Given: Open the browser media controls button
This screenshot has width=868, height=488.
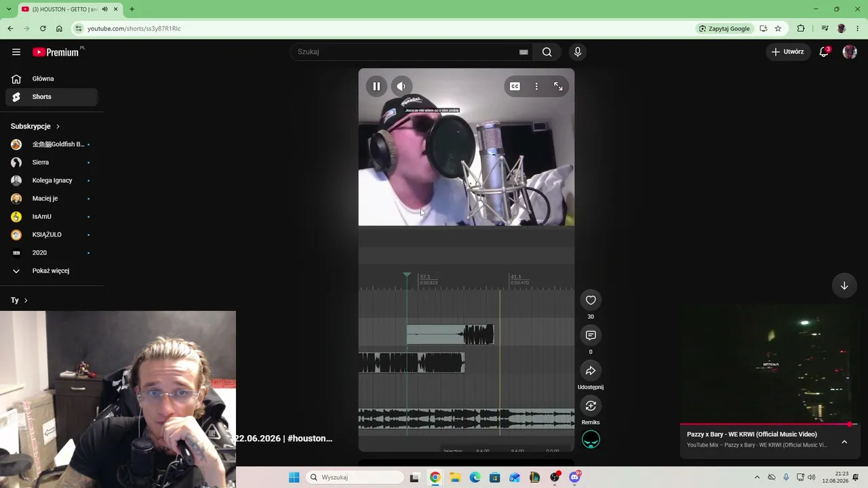Looking at the screenshot, I should 825,28.
